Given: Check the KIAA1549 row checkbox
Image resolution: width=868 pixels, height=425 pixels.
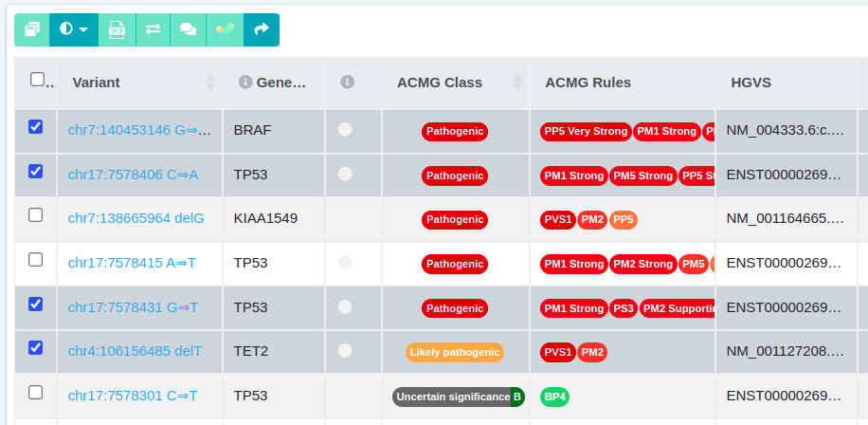Looking at the screenshot, I should click(x=35, y=215).
